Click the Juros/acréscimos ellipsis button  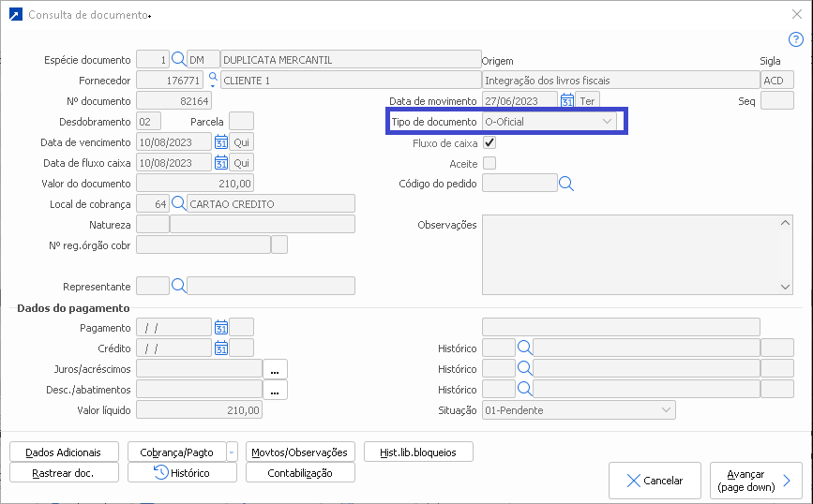(x=275, y=369)
